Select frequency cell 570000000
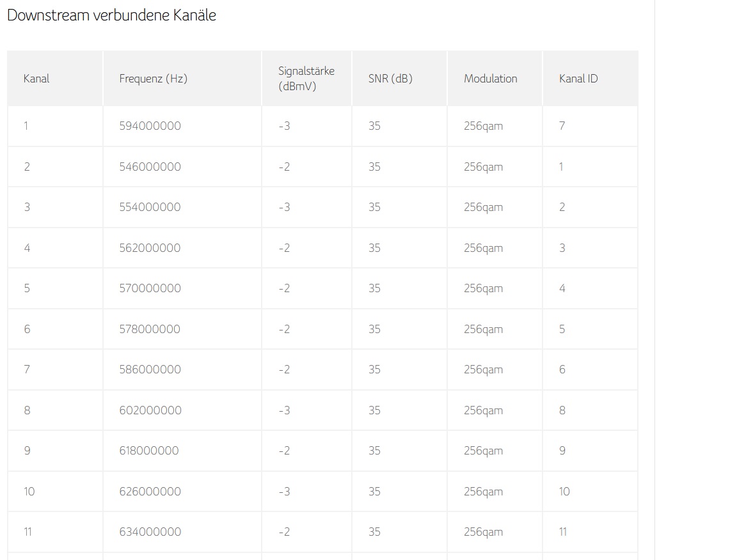This screenshot has height=560, width=737. click(x=150, y=288)
